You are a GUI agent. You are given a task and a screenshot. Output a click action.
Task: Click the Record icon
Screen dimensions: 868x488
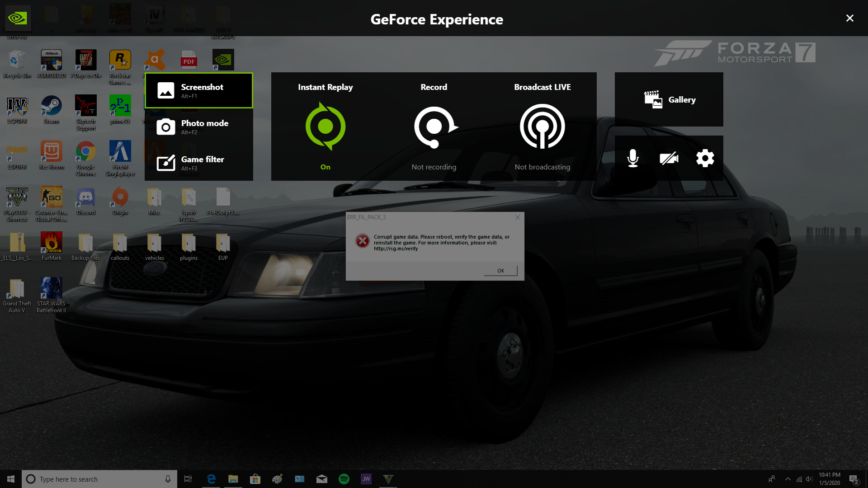[434, 127]
